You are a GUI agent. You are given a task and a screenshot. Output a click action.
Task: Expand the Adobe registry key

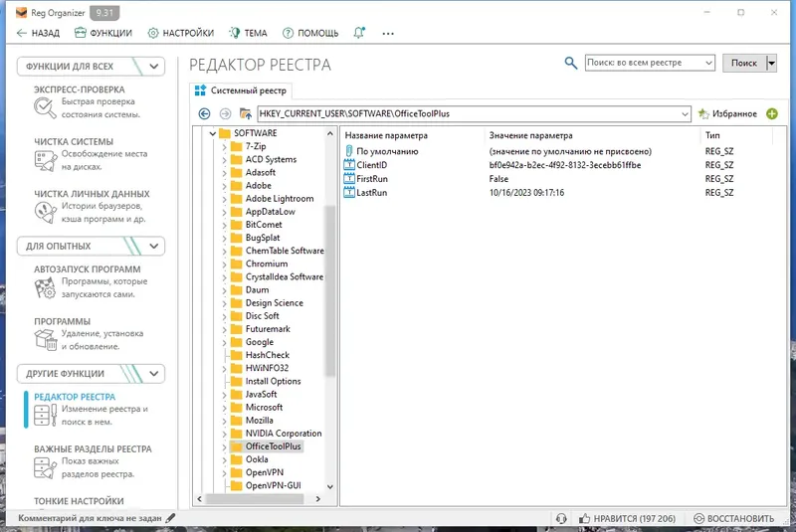click(224, 186)
